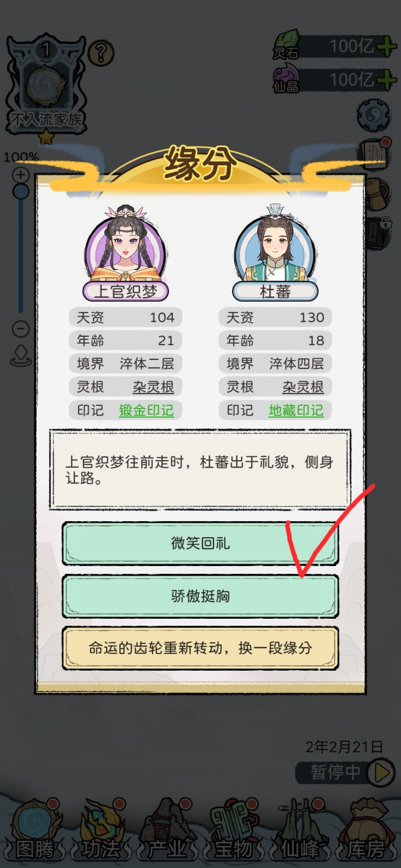The width and height of the screenshot is (401, 868).
Task: Open the question mark help icon
Action: point(101,54)
